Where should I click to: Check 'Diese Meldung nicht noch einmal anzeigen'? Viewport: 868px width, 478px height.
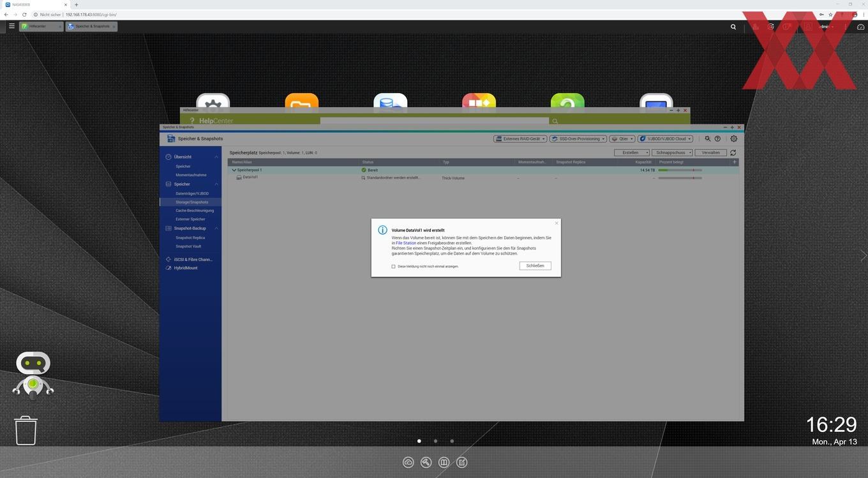(x=393, y=266)
